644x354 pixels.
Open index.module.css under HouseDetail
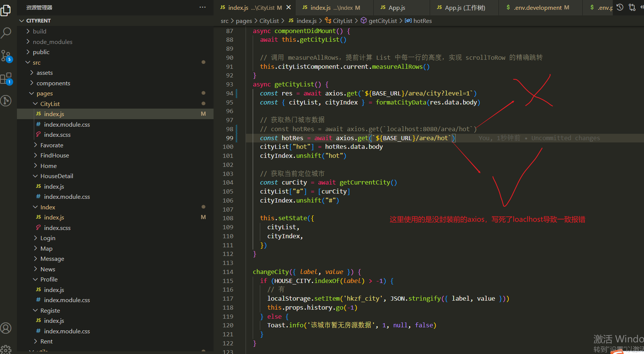(x=67, y=197)
